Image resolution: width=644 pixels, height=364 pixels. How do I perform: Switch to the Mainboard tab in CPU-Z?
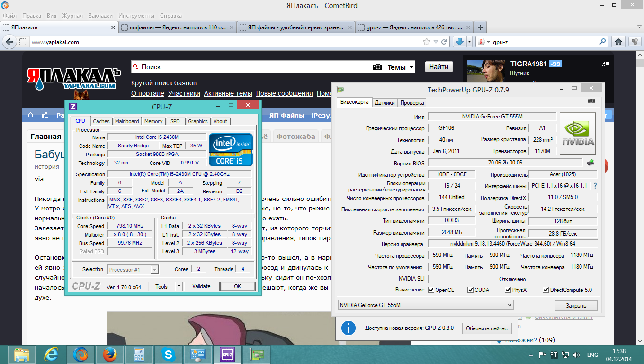click(127, 121)
